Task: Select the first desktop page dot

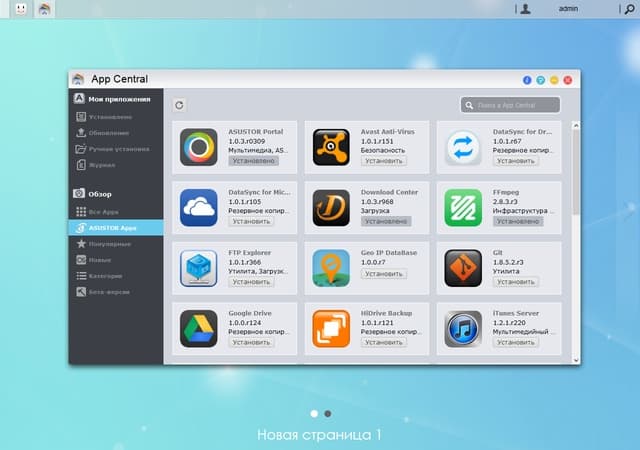Action: [314, 414]
